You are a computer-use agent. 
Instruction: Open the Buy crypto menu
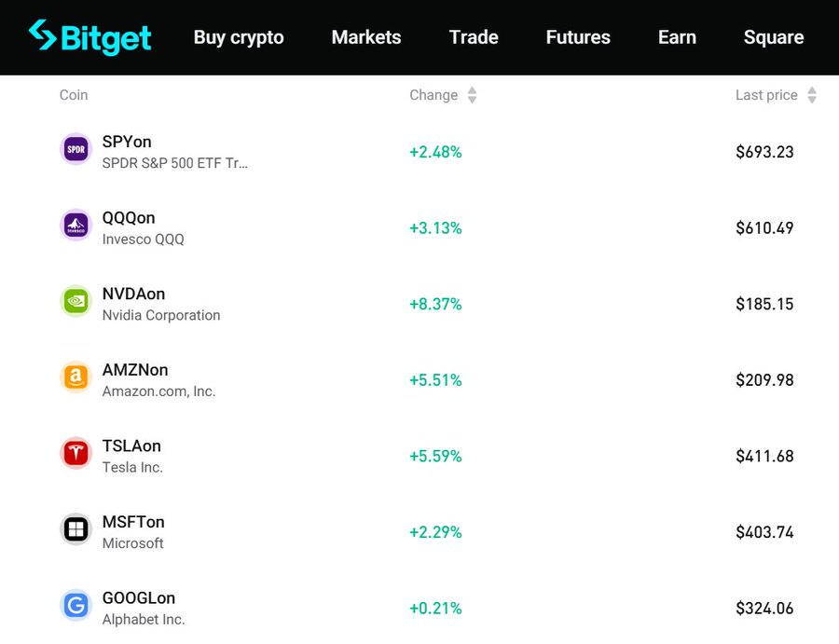[239, 37]
